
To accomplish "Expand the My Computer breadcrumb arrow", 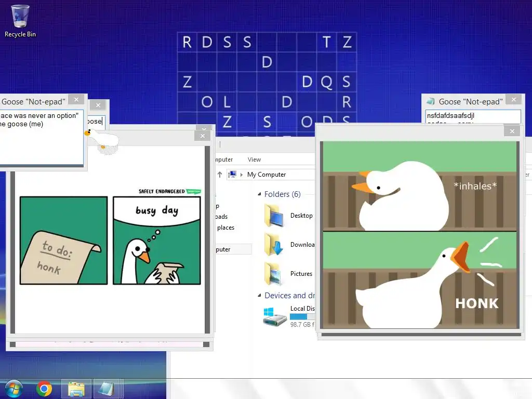I will [x=241, y=175].
